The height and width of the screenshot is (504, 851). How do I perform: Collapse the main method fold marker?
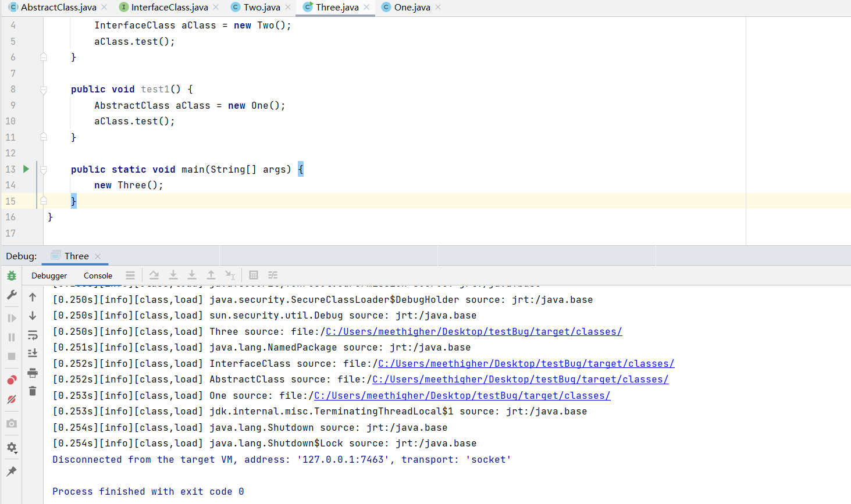coord(44,170)
